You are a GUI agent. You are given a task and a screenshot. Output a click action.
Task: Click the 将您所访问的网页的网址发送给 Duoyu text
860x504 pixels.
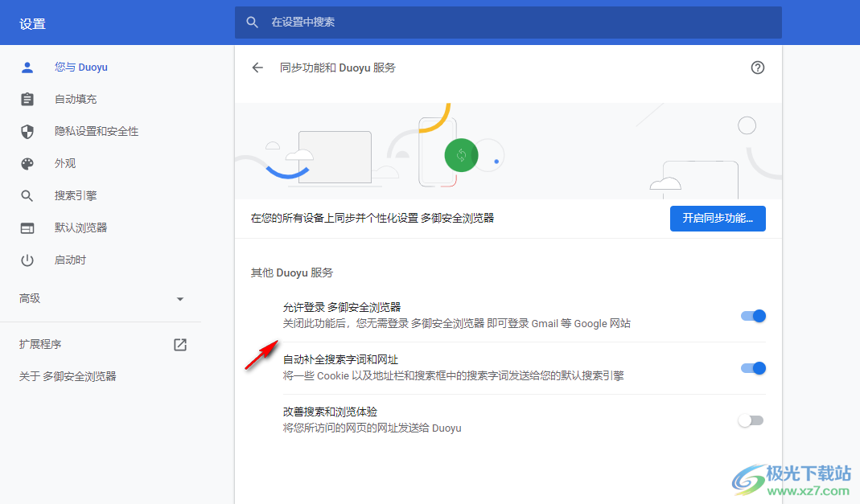372,428
